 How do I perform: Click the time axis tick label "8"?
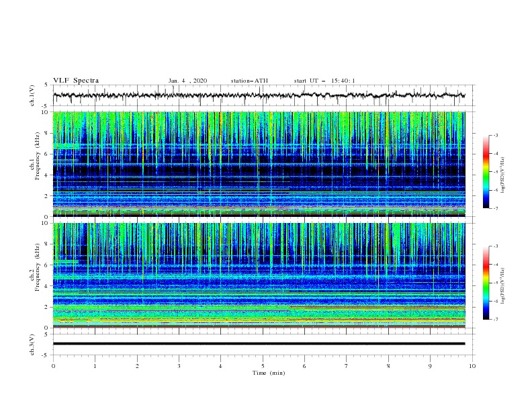pyautogui.click(x=388, y=366)
